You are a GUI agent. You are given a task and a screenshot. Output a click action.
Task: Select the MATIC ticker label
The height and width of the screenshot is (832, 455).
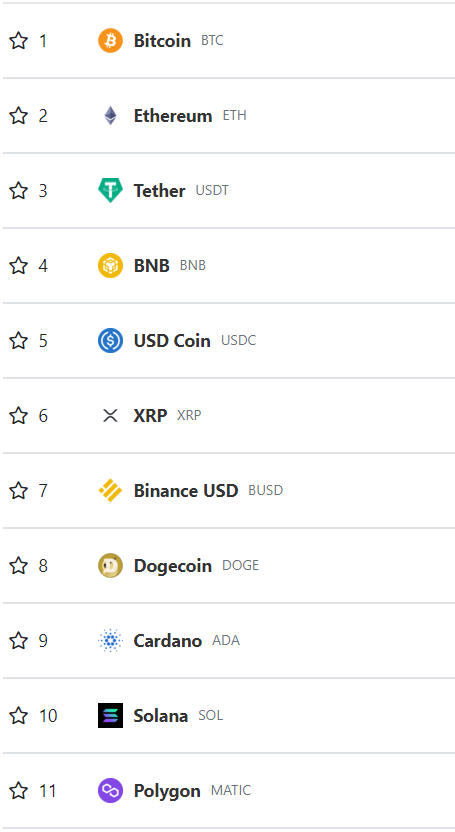(x=231, y=791)
